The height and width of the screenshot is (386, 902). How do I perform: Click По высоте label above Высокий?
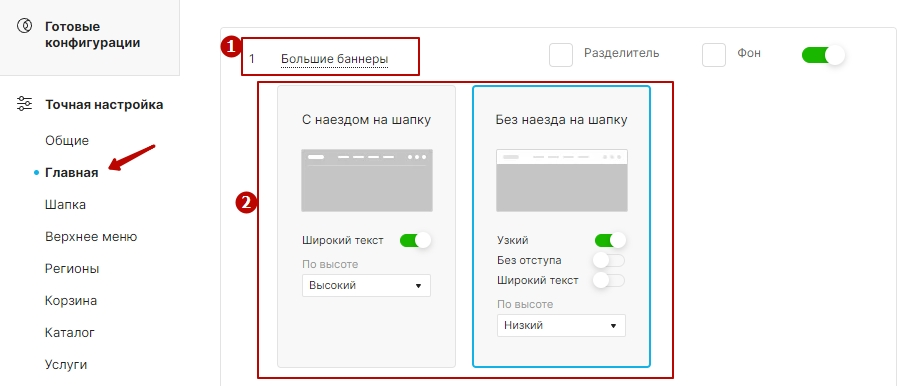[x=330, y=264]
